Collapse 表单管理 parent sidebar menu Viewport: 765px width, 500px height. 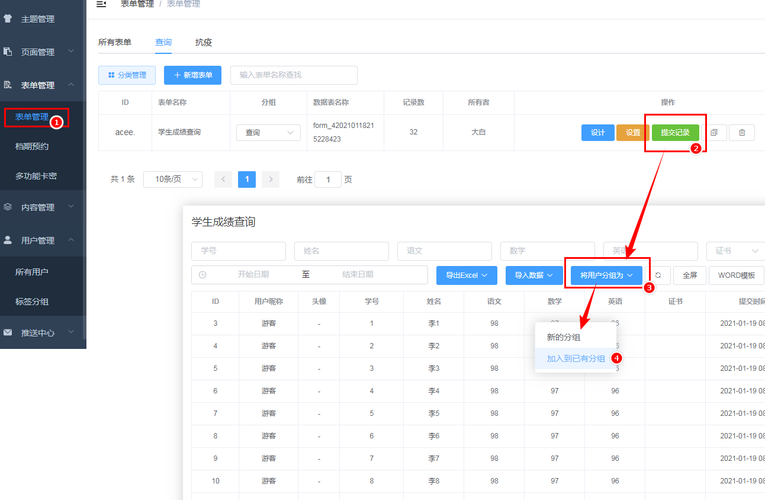43,85
